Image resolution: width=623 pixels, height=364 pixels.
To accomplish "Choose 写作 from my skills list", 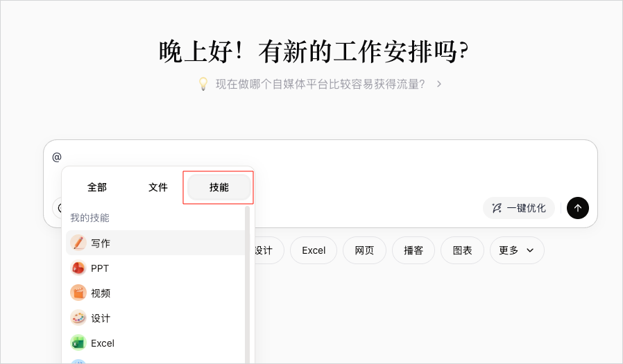I will (155, 243).
